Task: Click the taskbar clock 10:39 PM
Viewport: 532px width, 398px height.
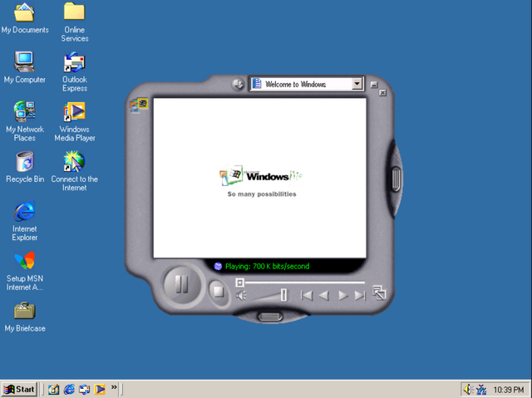Action: (508, 390)
